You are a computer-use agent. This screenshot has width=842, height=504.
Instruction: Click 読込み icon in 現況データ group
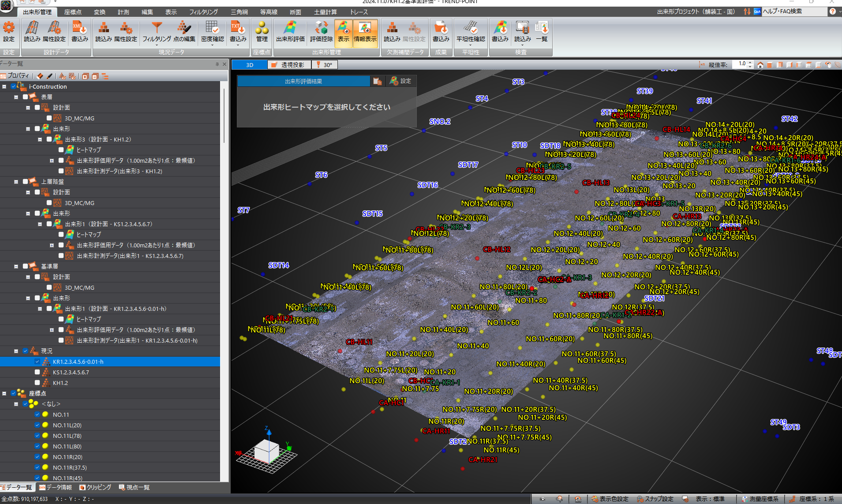(x=104, y=31)
